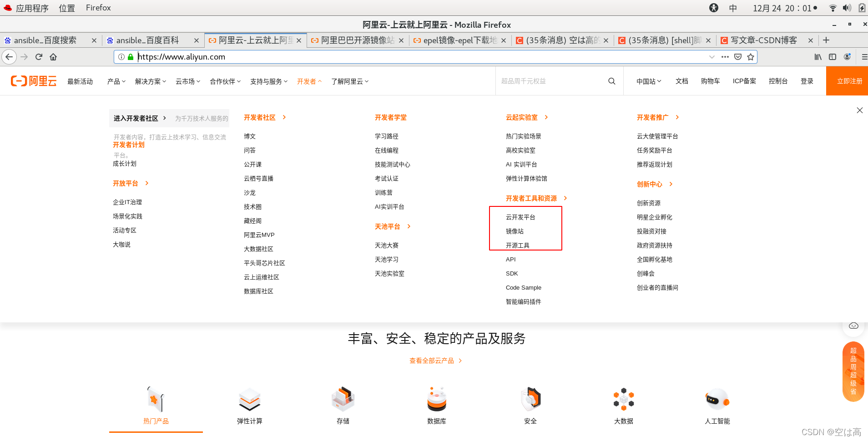Image resolution: width=868 pixels, height=441 pixels.
Task: Open the Firefox library icon
Action: point(818,57)
